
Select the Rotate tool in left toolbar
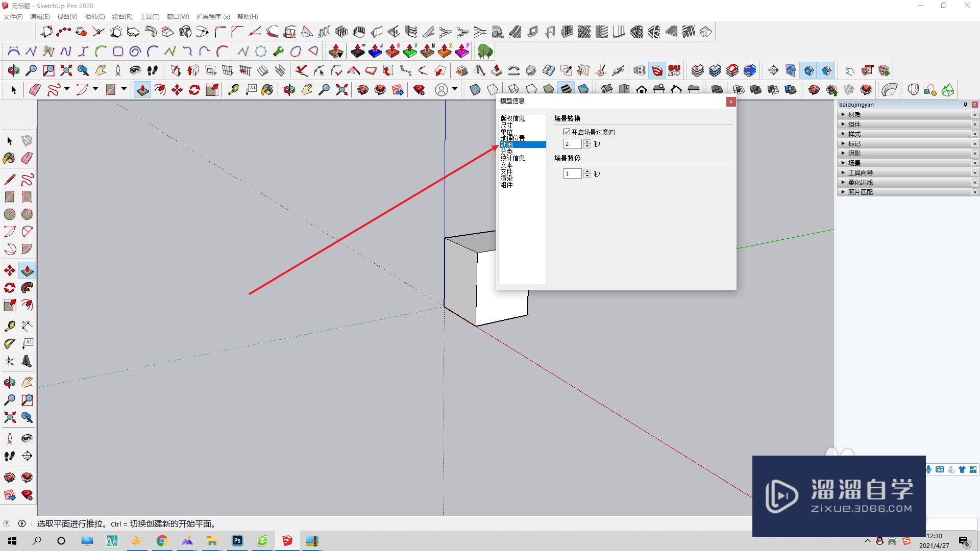[10, 288]
